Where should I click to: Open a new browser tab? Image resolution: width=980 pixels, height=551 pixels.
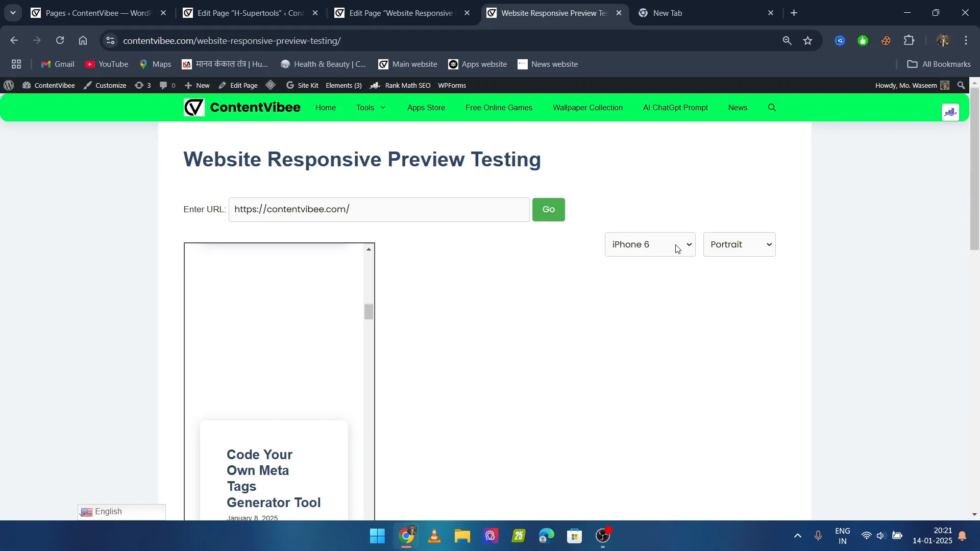[x=794, y=13]
